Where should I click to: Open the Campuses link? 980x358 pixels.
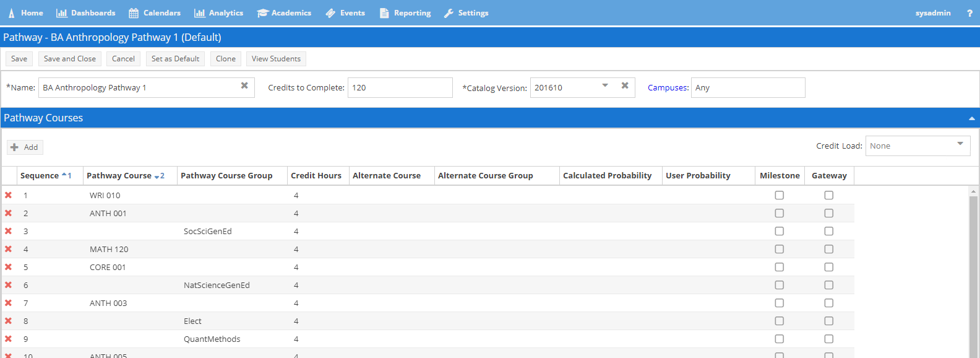pos(668,88)
